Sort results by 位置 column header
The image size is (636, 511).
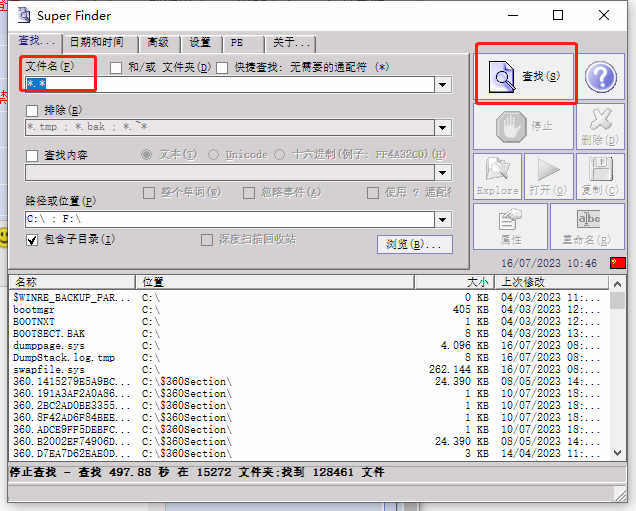point(275,282)
